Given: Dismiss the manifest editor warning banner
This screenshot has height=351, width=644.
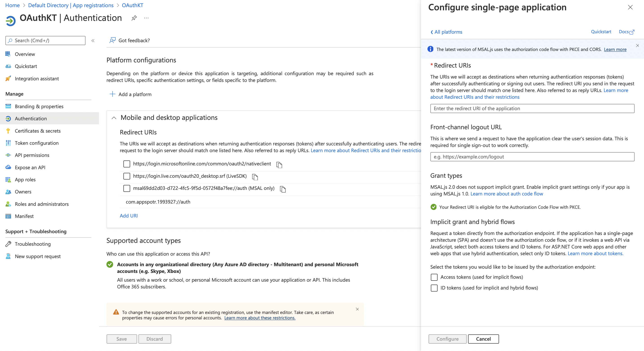Looking at the screenshot, I should tap(357, 309).
